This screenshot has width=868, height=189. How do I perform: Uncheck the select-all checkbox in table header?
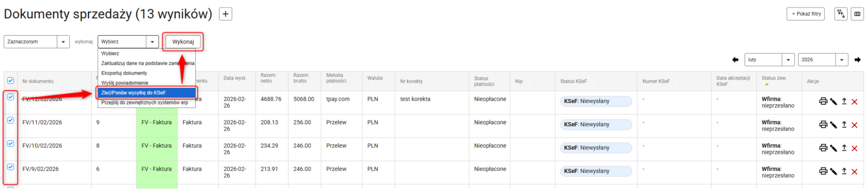tap(11, 81)
